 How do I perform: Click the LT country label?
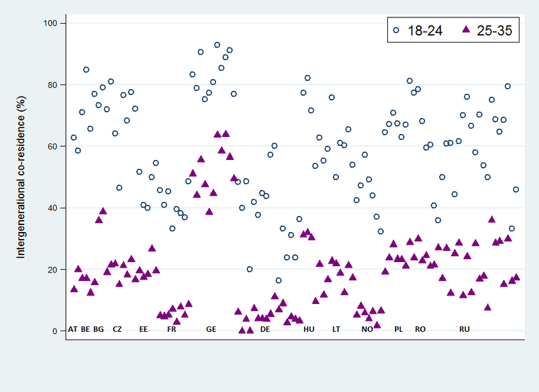(336, 329)
